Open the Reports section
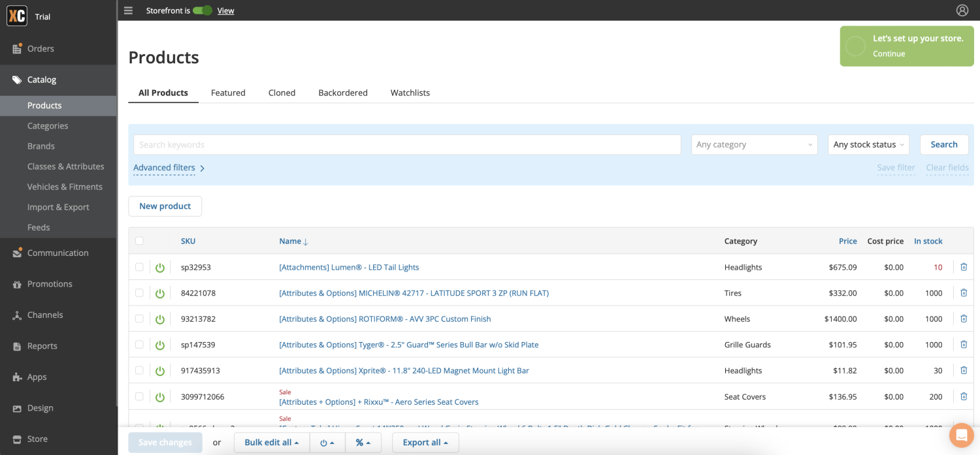This screenshot has width=980, height=455. click(42, 345)
